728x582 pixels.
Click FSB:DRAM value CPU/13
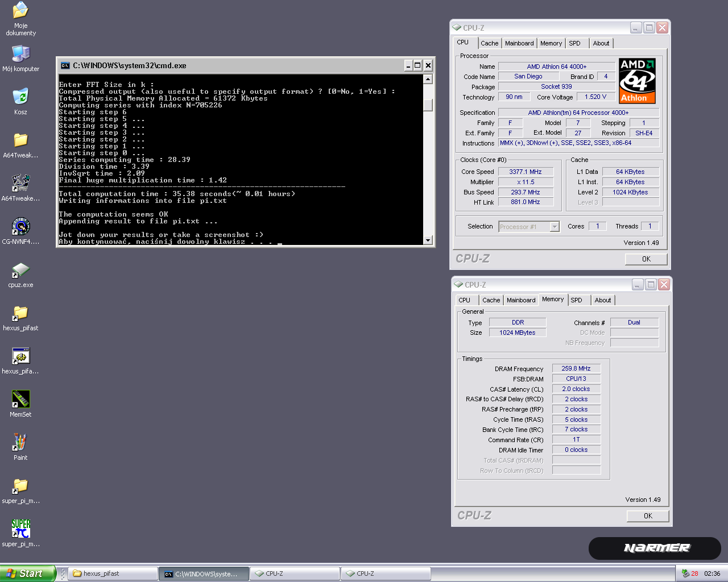(x=576, y=379)
